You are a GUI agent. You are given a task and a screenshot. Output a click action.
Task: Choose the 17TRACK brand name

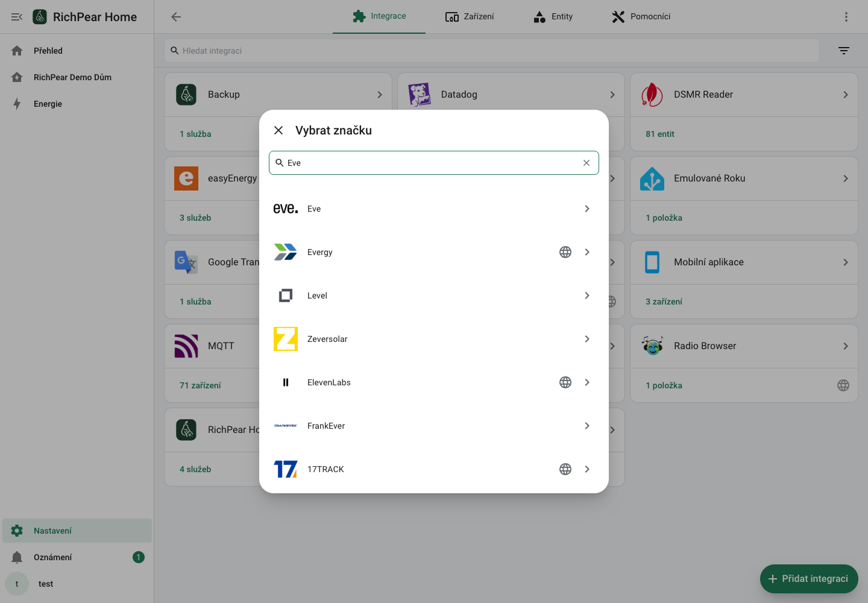click(x=325, y=469)
